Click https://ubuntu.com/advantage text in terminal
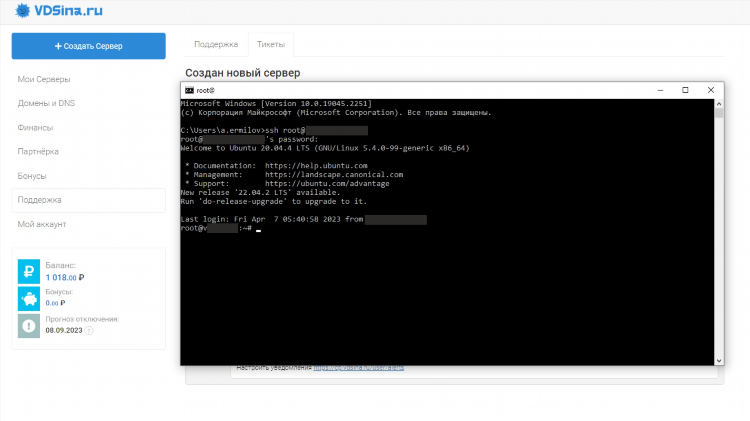This screenshot has height=421, width=750. pyautogui.click(x=327, y=184)
